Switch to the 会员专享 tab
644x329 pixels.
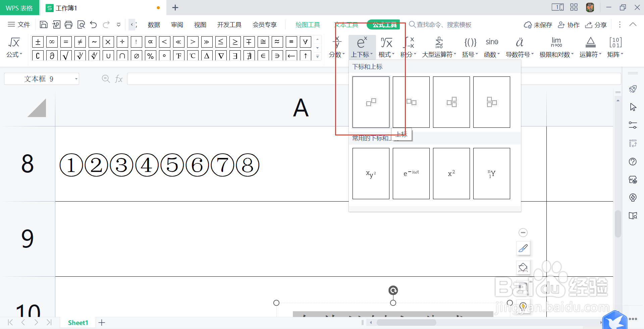[265, 25]
